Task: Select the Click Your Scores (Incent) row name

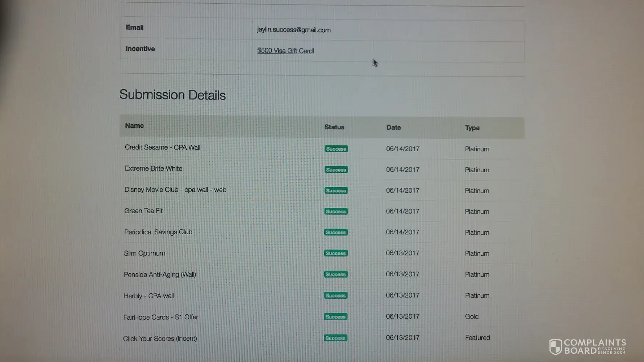Action: tap(160, 338)
